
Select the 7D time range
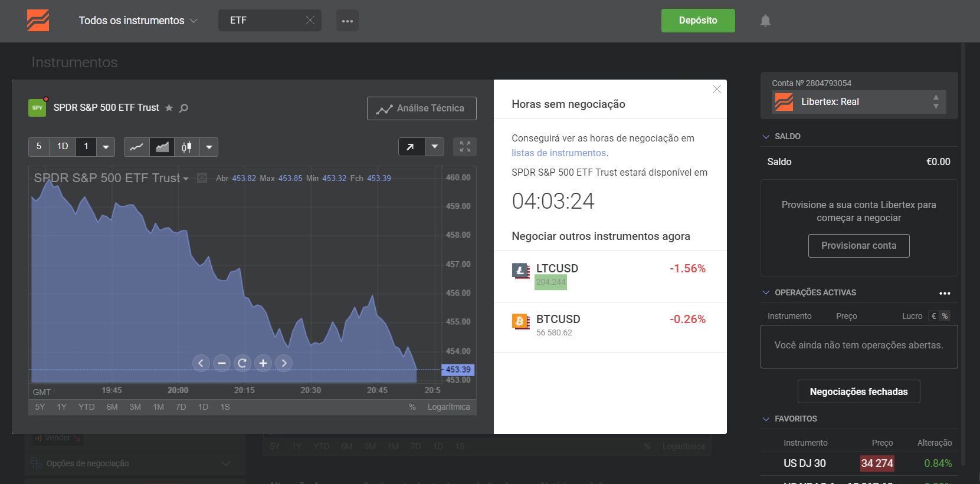click(x=181, y=407)
